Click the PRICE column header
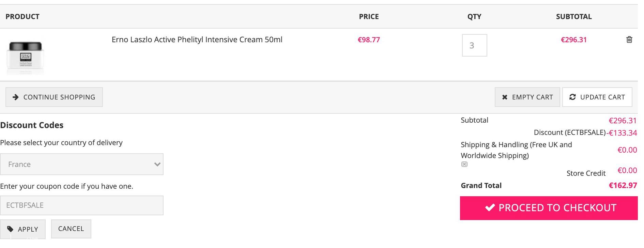The width and height of the screenshot is (644, 248). coord(369,16)
